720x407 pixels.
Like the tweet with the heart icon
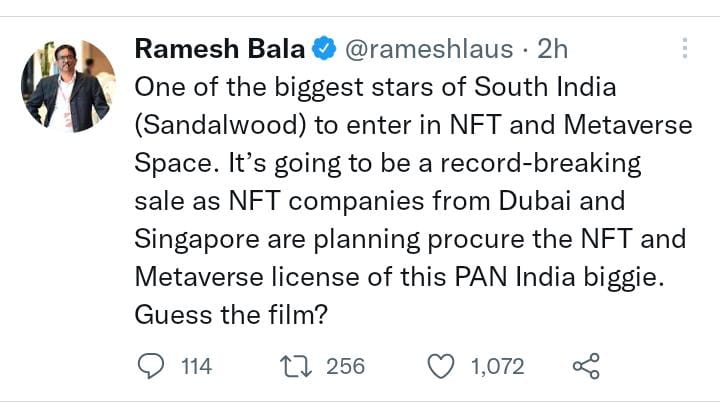441,366
